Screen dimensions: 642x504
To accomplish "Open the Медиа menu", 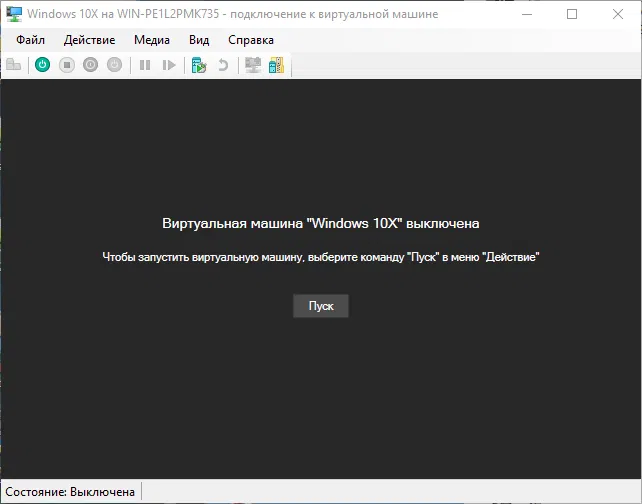I will 152,40.
